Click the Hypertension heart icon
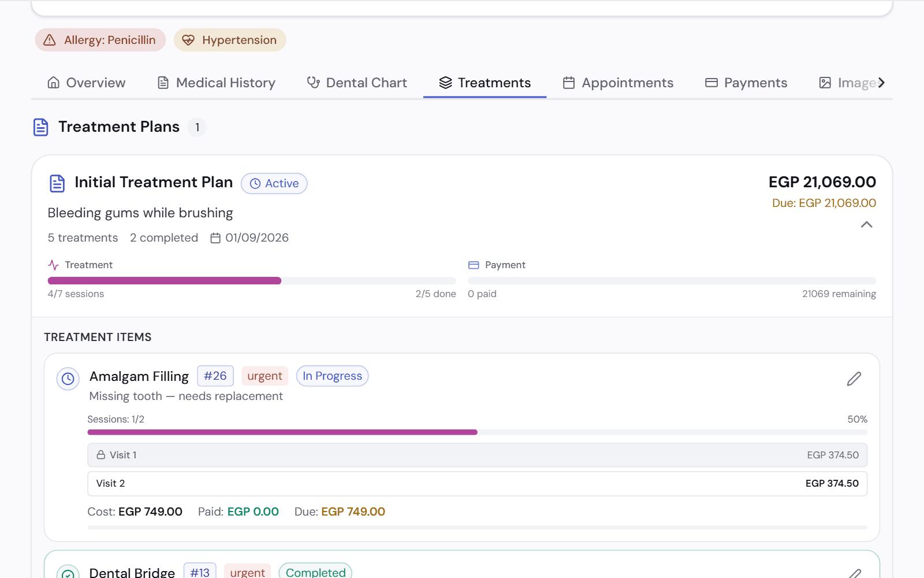 pyautogui.click(x=188, y=40)
